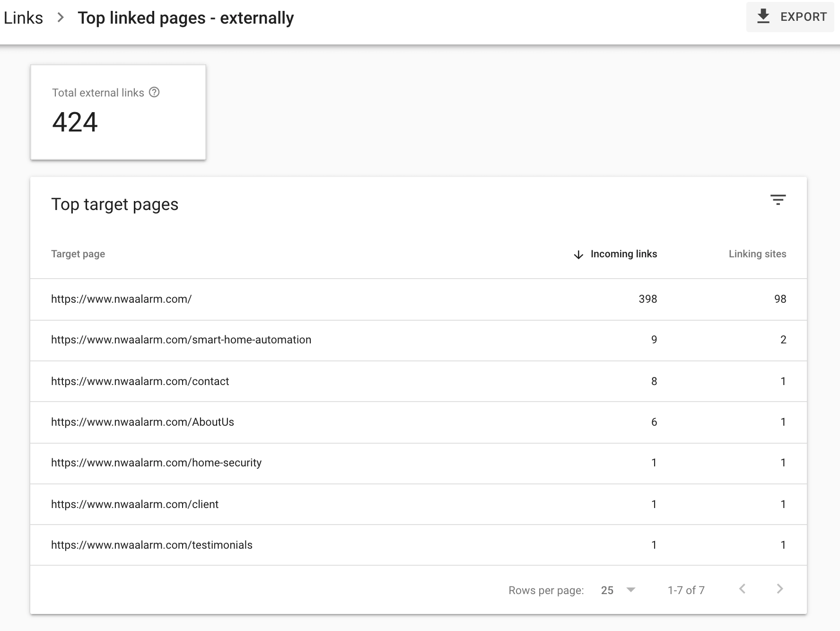Image resolution: width=840 pixels, height=631 pixels.
Task: Click the Total external links card
Action: [118, 112]
